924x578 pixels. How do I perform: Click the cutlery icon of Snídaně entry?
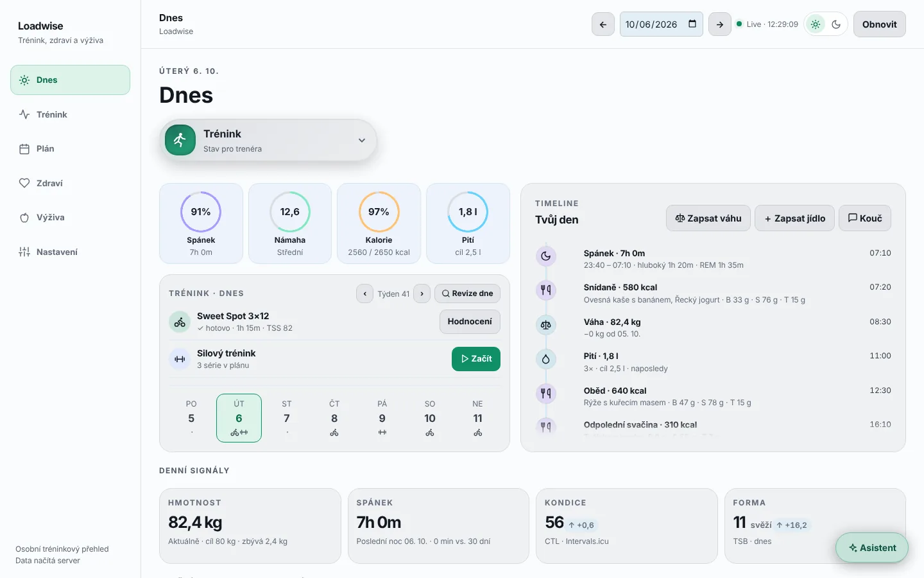[546, 290]
